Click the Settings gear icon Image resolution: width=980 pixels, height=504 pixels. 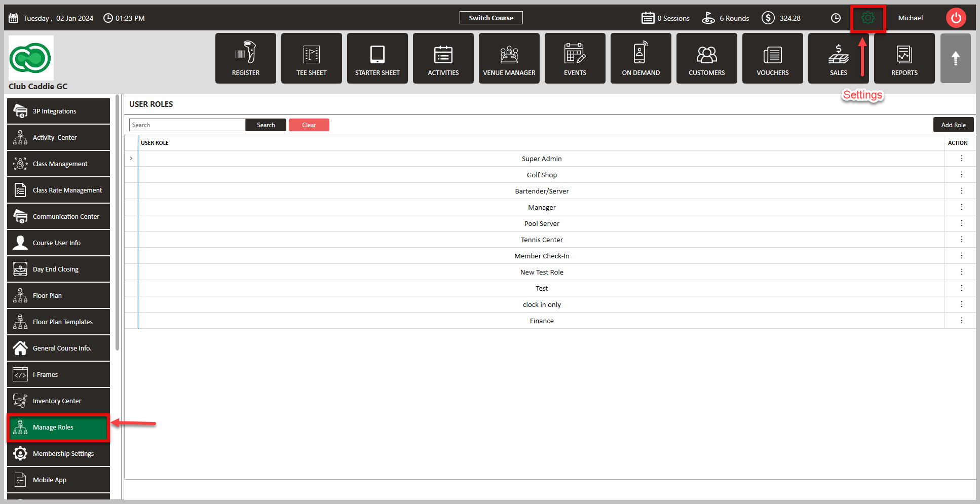pyautogui.click(x=868, y=18)
